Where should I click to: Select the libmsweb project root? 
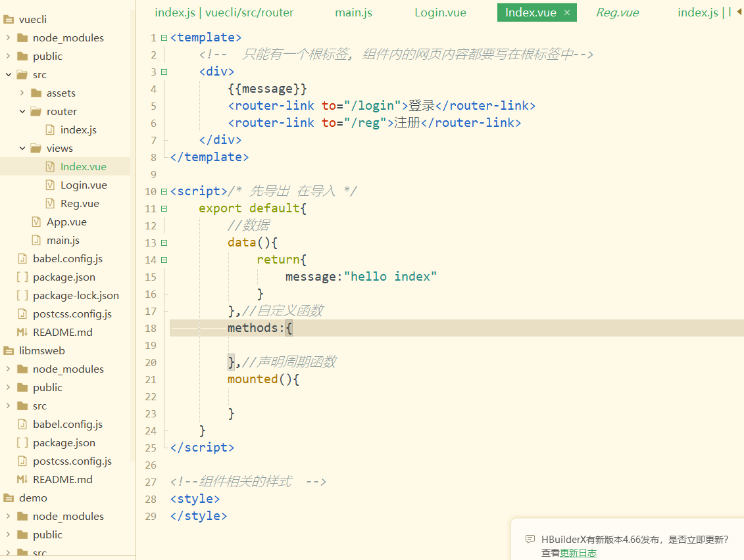click(x=41, y=351)
